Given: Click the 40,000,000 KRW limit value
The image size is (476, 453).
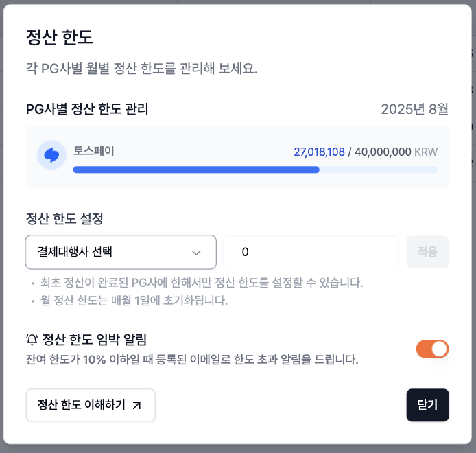Looking at the screenshot, I should pyautogui.click(x=396, y=152).
